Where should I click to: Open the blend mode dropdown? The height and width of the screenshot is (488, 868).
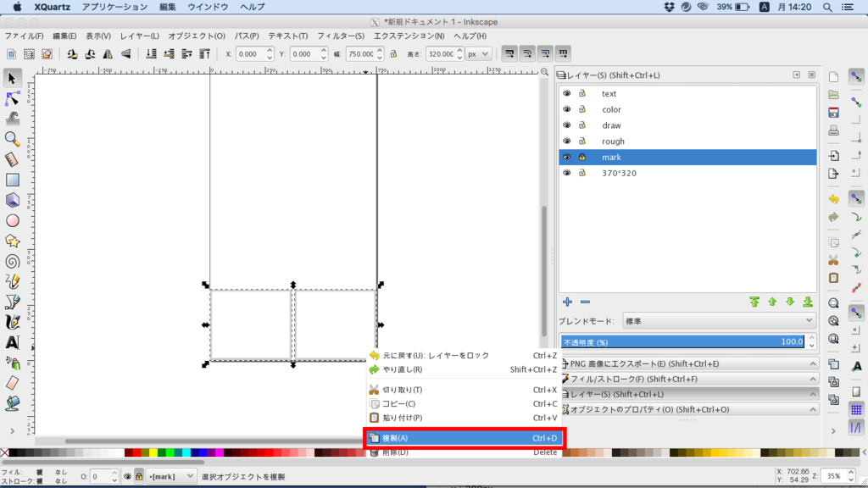coord(719,321)
